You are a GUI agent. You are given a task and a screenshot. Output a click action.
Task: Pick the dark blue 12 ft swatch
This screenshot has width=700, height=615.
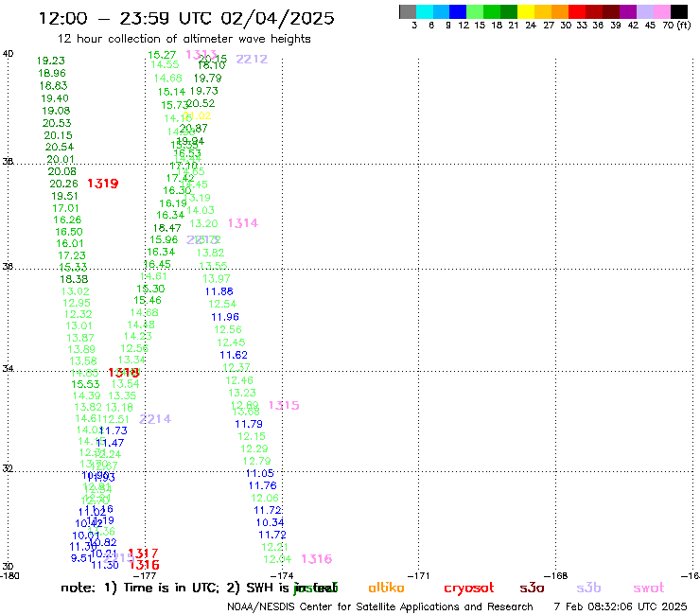point(458,11)
